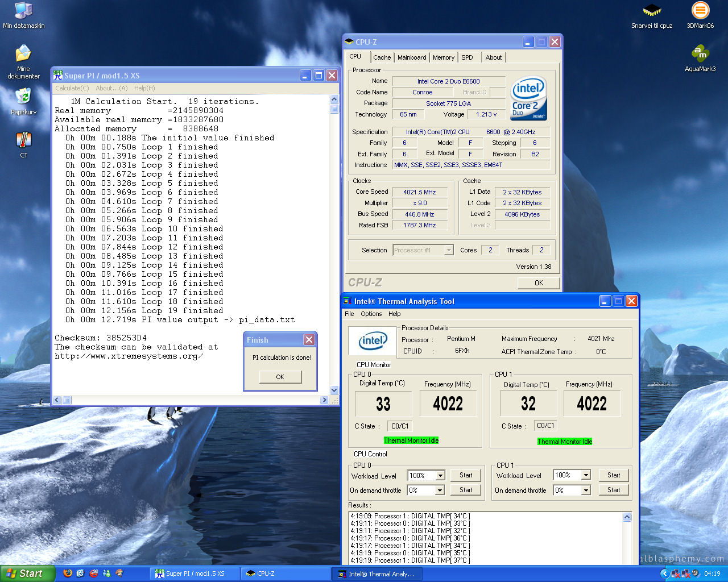Start CPU 1 on demand throttle
This screenshot has width=728, height=582.
[x=614, y=490]
